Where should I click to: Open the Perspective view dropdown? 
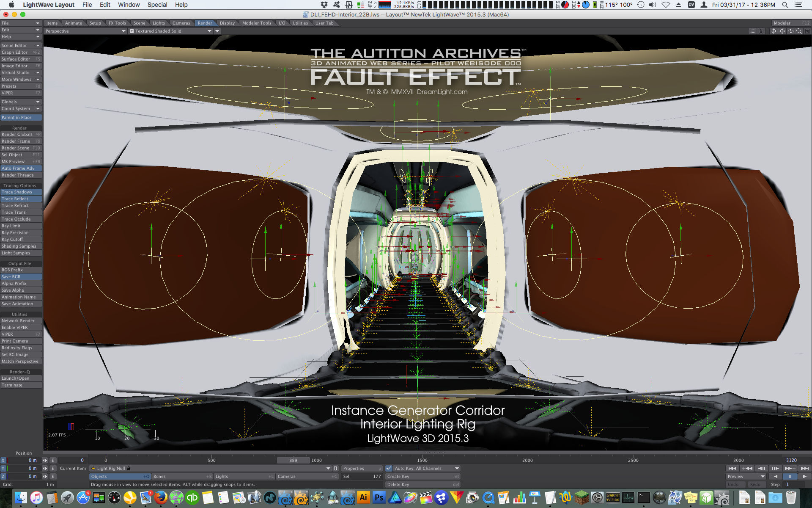point(85,30)
